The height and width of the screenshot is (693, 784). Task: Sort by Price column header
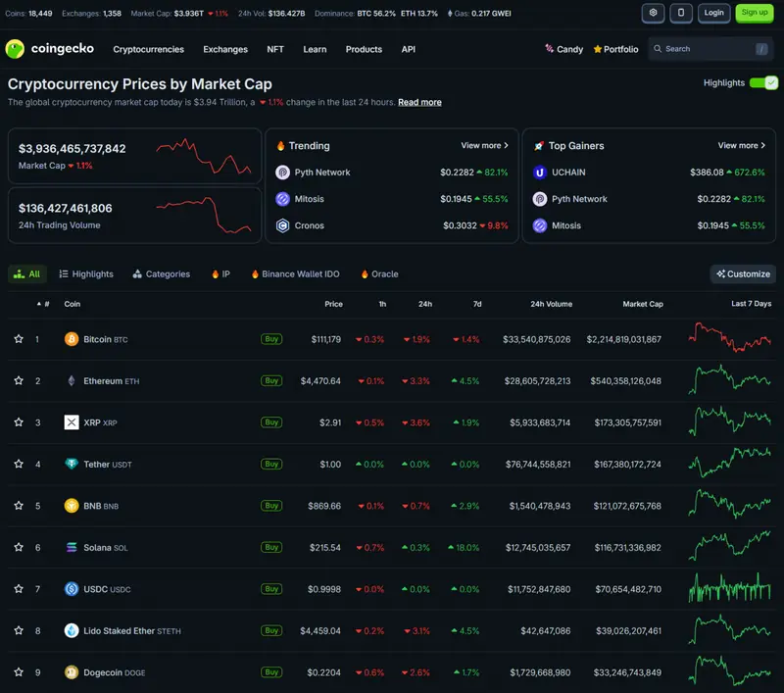[x=333, y=304]
